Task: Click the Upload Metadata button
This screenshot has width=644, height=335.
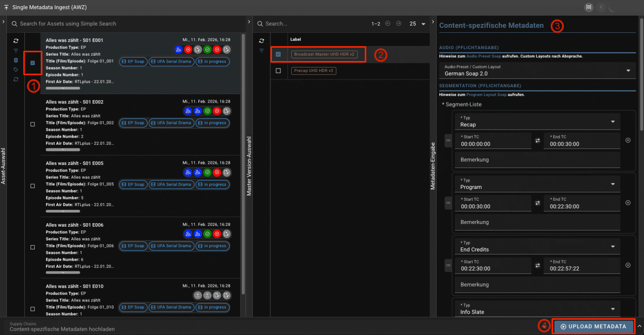Action: 593,327
